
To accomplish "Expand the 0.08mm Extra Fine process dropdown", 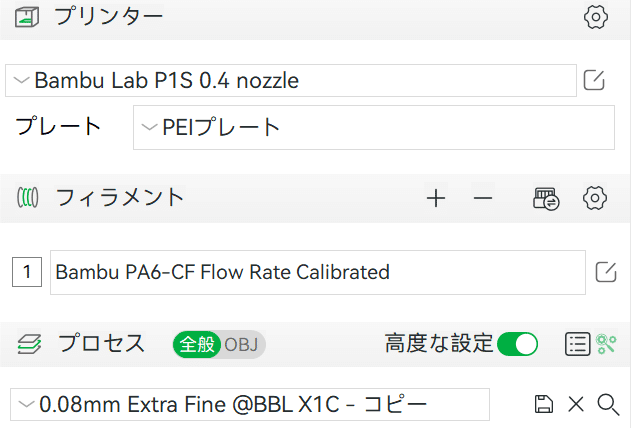I will point(250,404).
